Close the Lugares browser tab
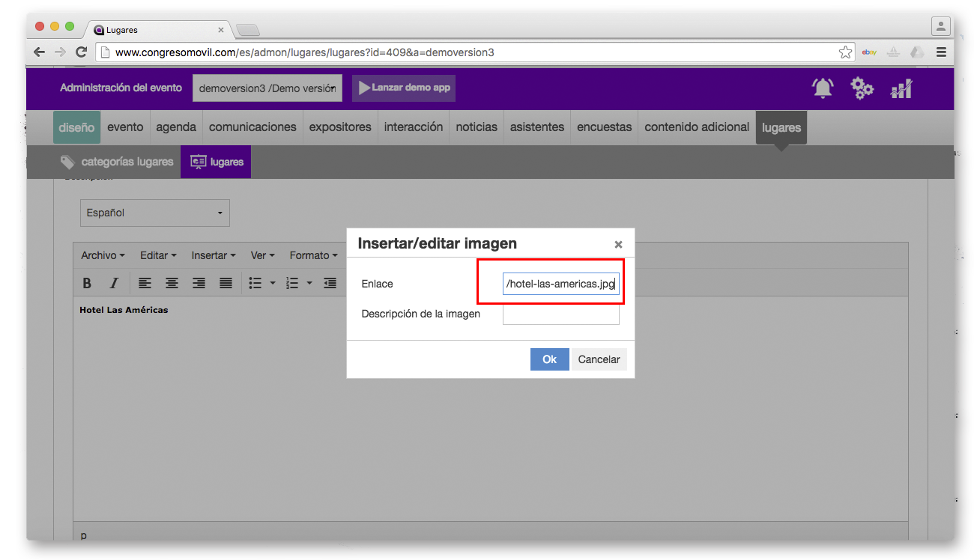Viewport: 974px width, 560px height. 221,30
